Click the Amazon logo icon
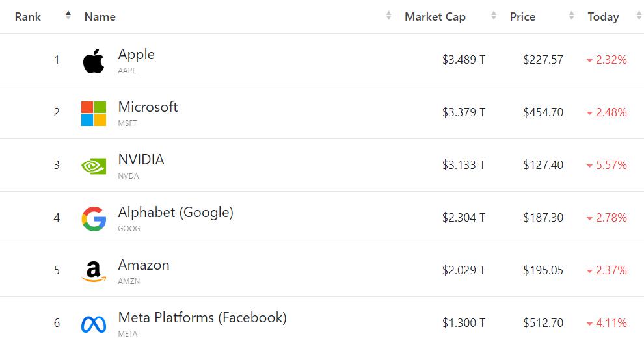Screen dimensions: 644x349 (x=94, y=272)
